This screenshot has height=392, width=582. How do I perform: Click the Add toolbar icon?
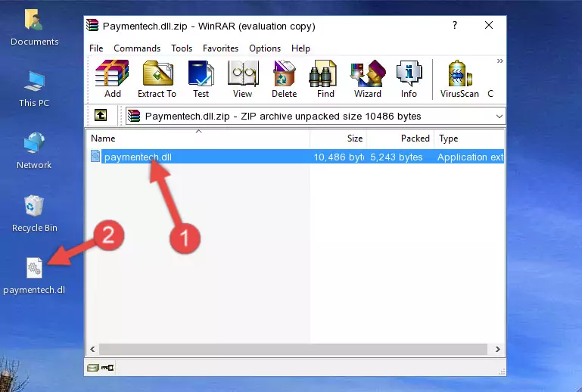(x=112, y=79)
